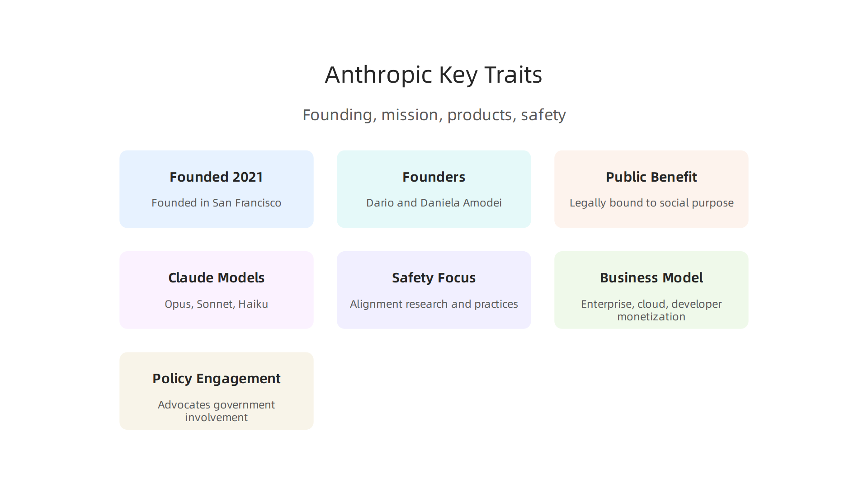Image resolution: width=868 pixels, height=488 pixels.
Task: Click the 'Business Model' card heading
Action: [651, 278]
